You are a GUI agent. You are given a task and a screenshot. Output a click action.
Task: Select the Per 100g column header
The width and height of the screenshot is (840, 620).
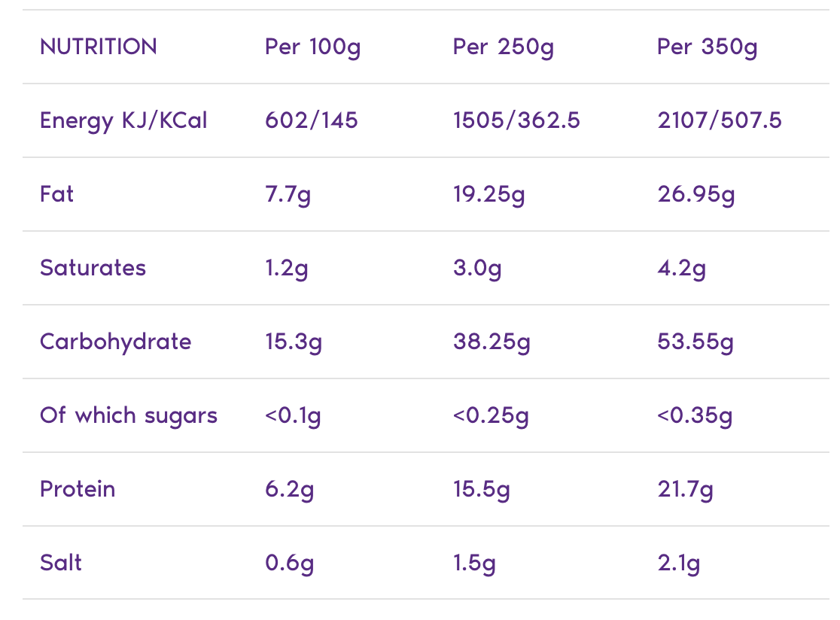click(313, 47)
